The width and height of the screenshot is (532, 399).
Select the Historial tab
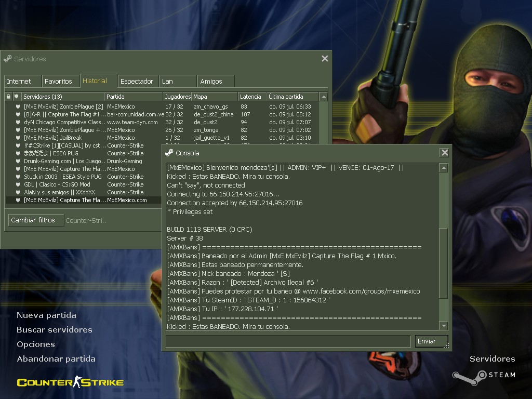[98, 81]
